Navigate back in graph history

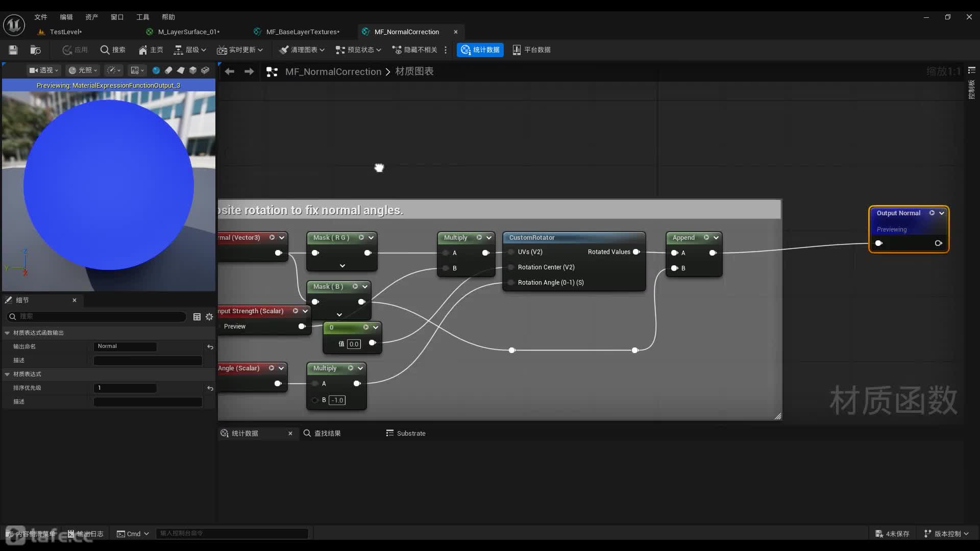tap(230, 71)
